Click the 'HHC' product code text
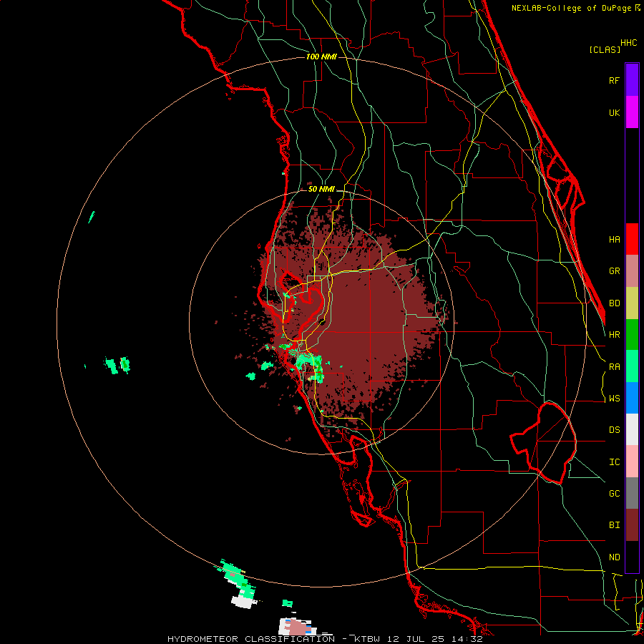 coord(629,43)
